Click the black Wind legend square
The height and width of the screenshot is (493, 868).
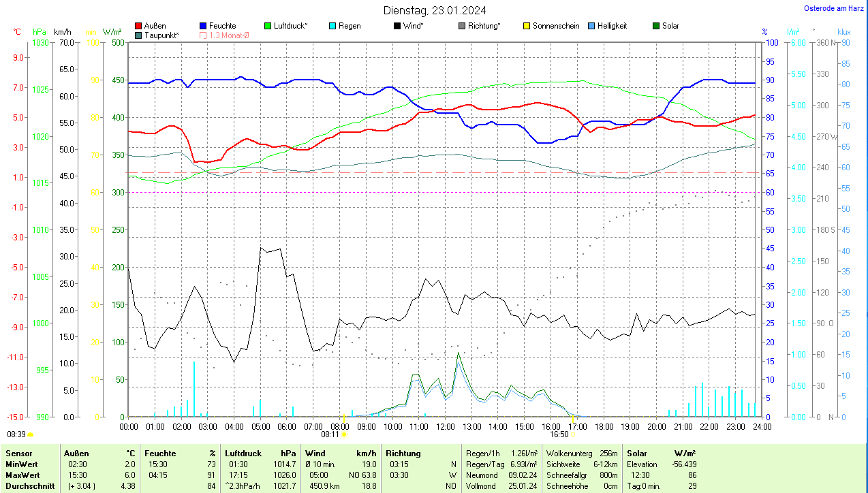click(397, 26)
